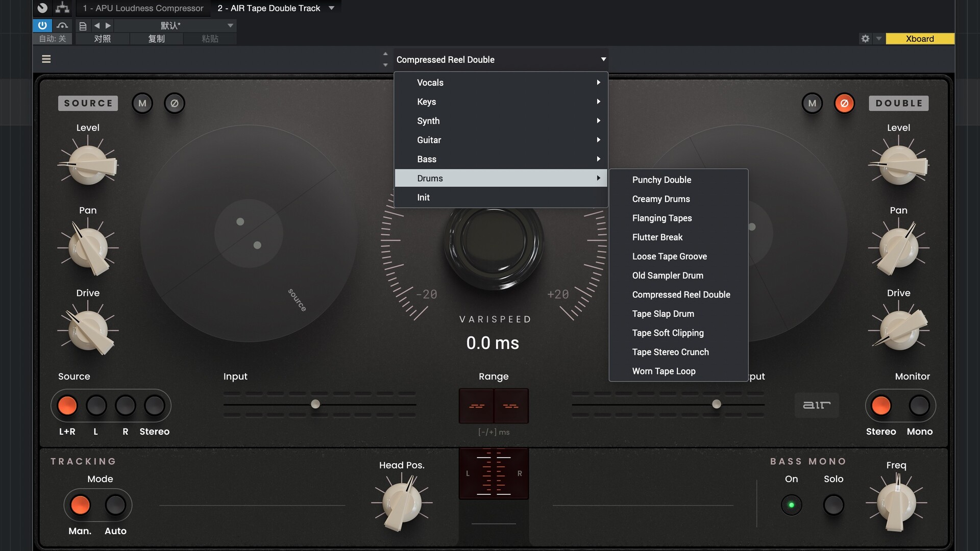980x551 pixels.
Task: Click the Input level slider handle
Action: pos(315,404)
